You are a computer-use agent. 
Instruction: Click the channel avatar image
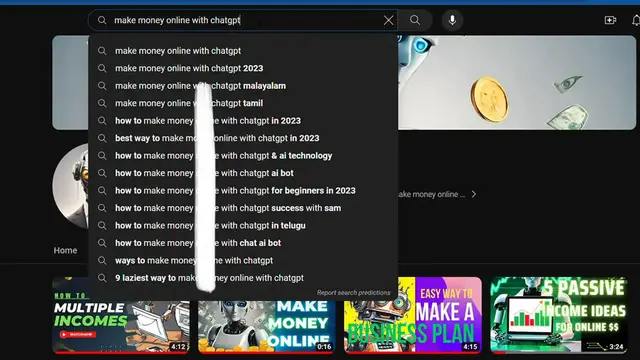point(71,186)
